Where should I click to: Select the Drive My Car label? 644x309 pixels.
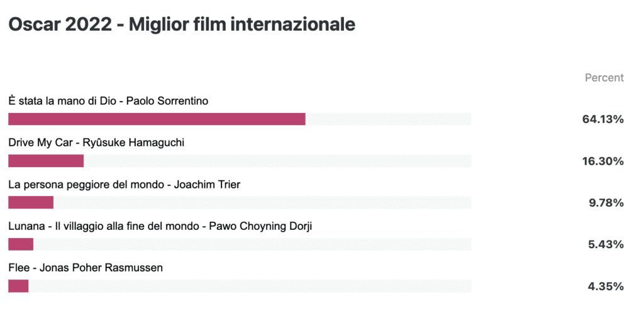(96, 143)
